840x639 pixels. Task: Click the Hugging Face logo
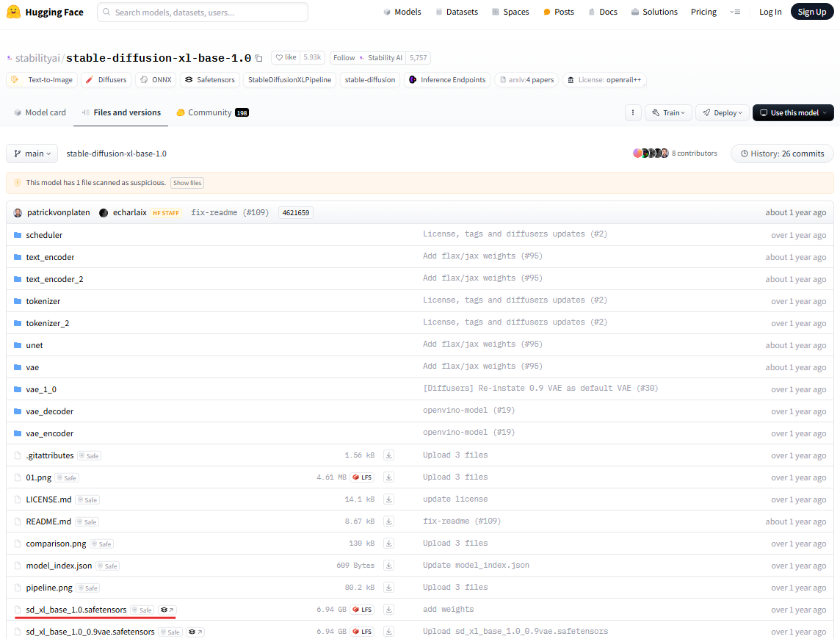pos(45,12)
